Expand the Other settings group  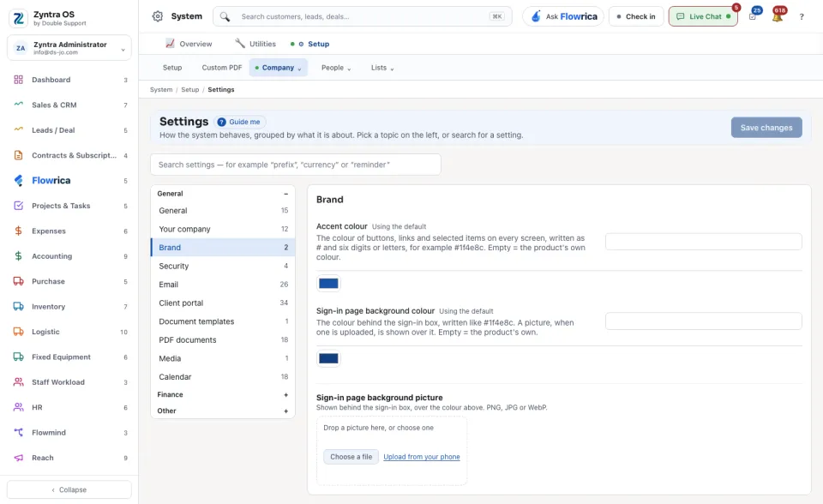[x=286, y=411]
